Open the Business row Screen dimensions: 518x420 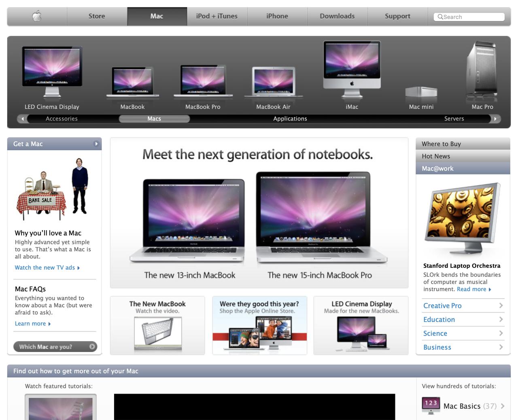click(463, 347)
